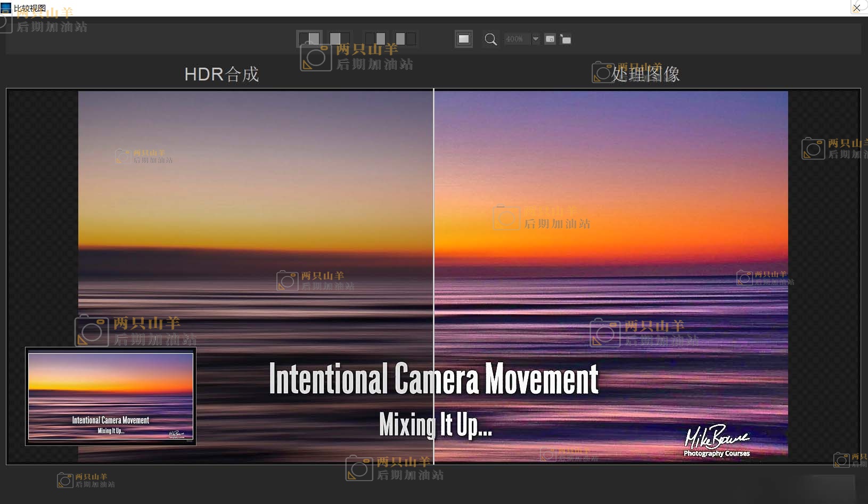Open the zoom percentage dropdown arrow

point(536,39)
